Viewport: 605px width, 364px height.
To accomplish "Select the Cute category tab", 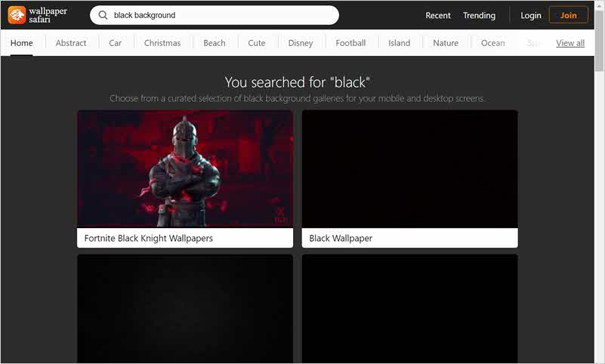I will click(257, 43).
